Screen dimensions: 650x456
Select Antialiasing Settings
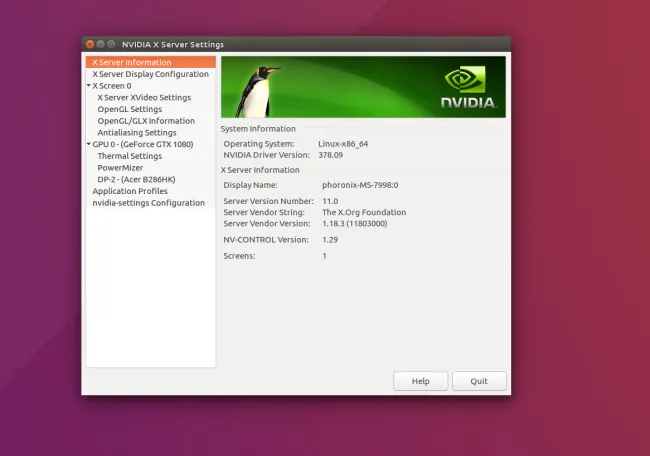[x=137, y=133]
